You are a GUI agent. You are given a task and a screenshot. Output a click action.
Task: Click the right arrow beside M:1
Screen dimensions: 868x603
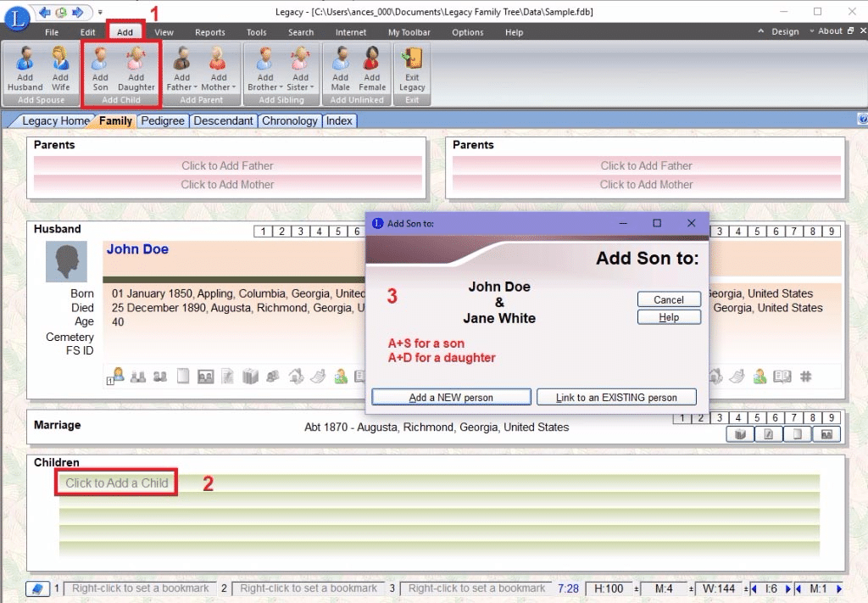pos(839,589)
